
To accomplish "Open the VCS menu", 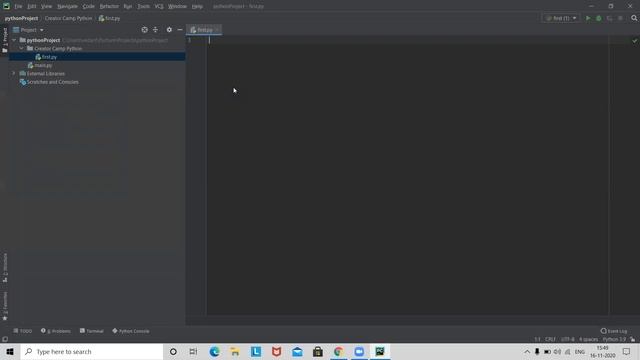I will 159,6.
